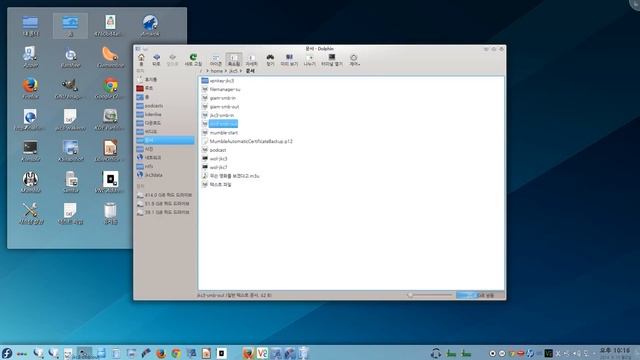Screen dimensions: 640x360
Task: Click the free space bar in status bar
Action: tap(480, 295)
